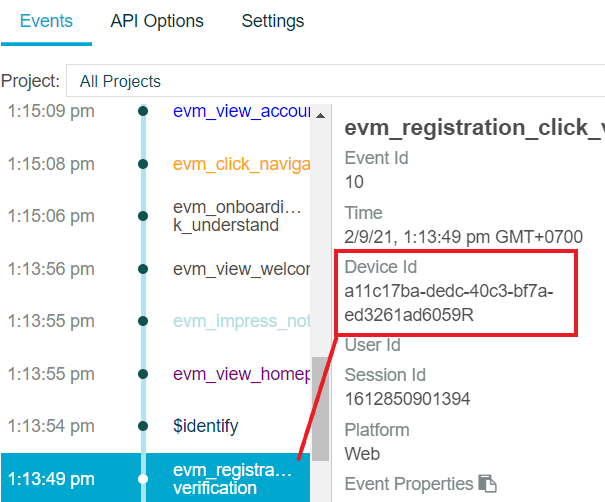Open the Project dropdown showing All Projects
This screenshot has width=605, height=502.
[x=336, y=81]
